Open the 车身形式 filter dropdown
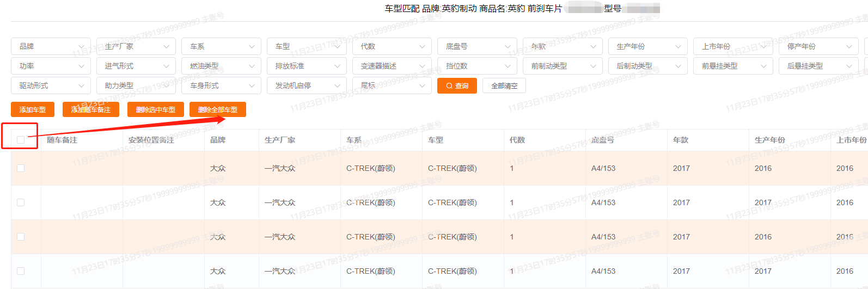 (x=221, y=85)
